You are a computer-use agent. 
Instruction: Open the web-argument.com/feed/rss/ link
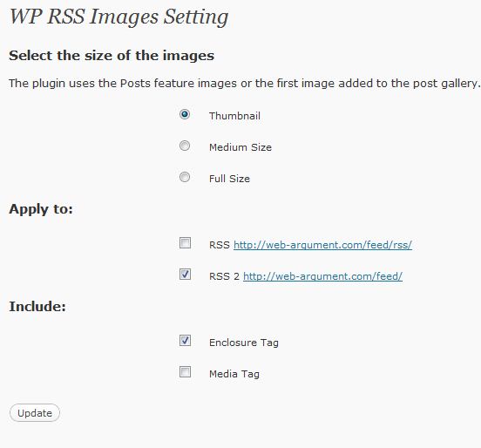tap(322, 245)
